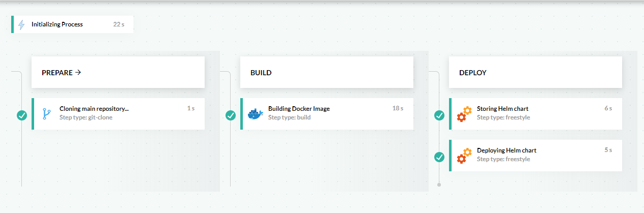This screenshot has height=213, width=644.
Task: Click the green checkmark beside Deploying Helm chart
Action: point(439,157)
